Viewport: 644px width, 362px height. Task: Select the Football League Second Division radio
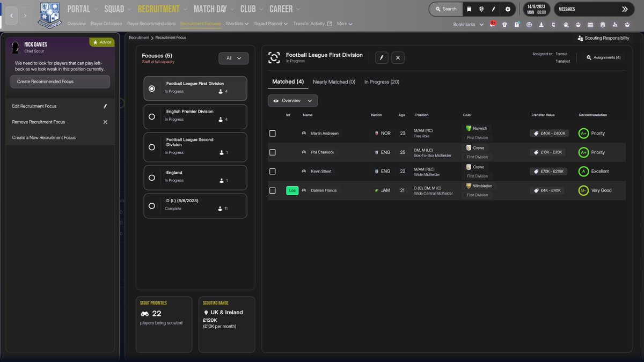point(152,147)
